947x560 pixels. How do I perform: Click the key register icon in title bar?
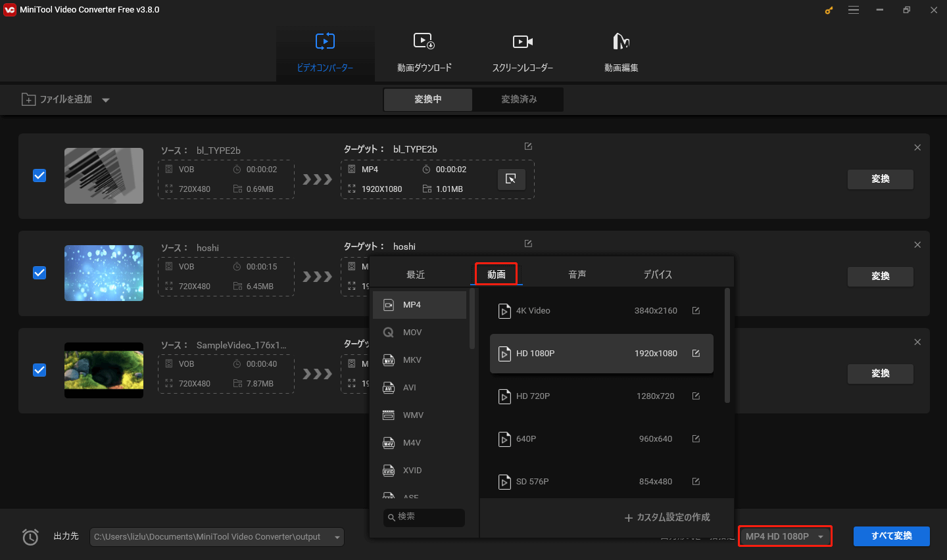pos(829,10)
